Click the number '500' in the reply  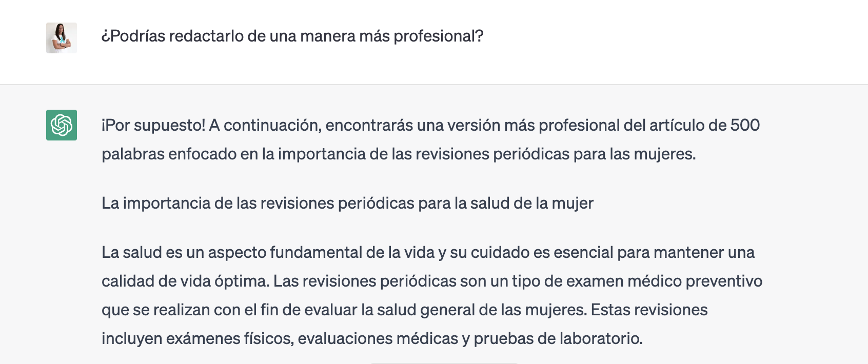(x=745, y=126)
